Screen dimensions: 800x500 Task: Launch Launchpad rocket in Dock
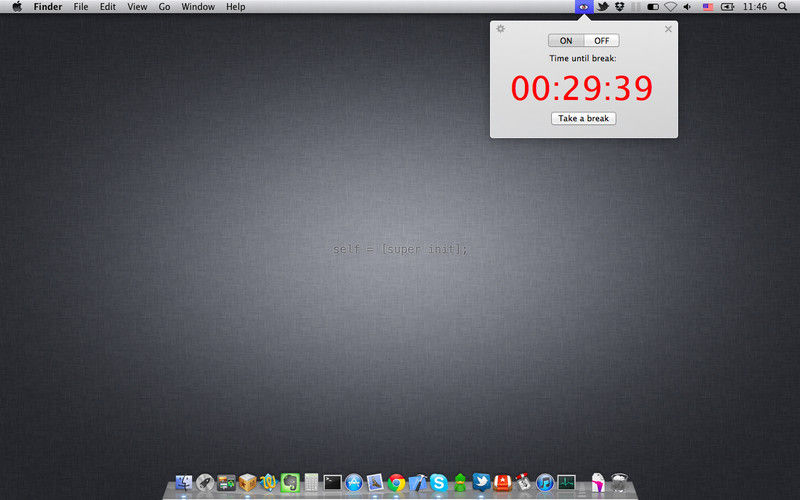(205, 482)
